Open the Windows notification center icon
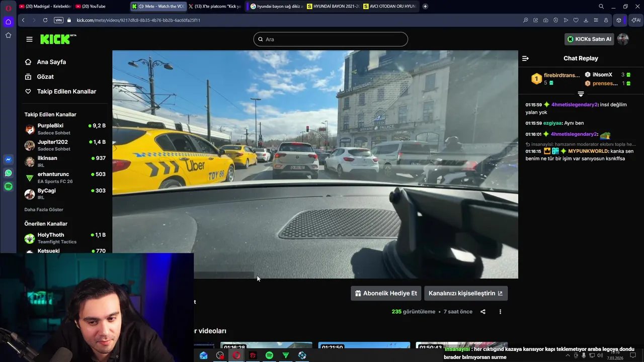Viewport: 644px width, 362px height. [633, 355]
